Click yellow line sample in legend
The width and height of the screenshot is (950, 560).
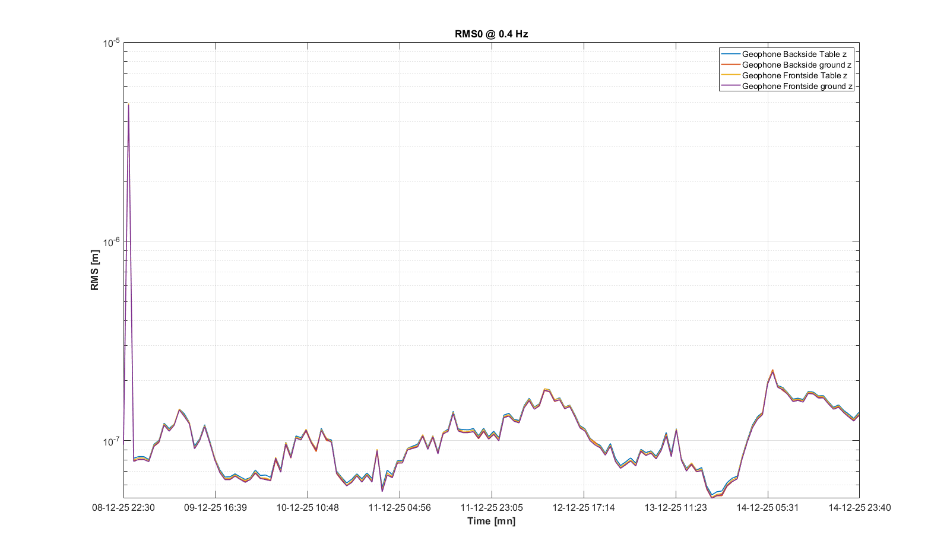coord(730,75)
